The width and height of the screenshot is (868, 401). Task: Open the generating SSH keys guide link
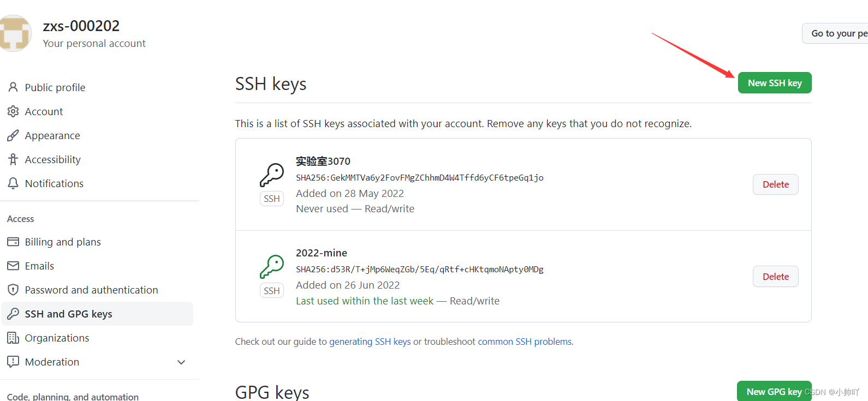(x=370, y=342)
